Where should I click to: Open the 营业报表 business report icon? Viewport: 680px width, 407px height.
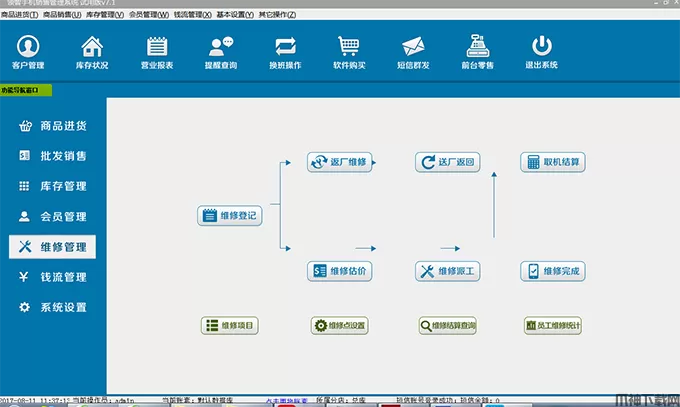pos(157,52)
